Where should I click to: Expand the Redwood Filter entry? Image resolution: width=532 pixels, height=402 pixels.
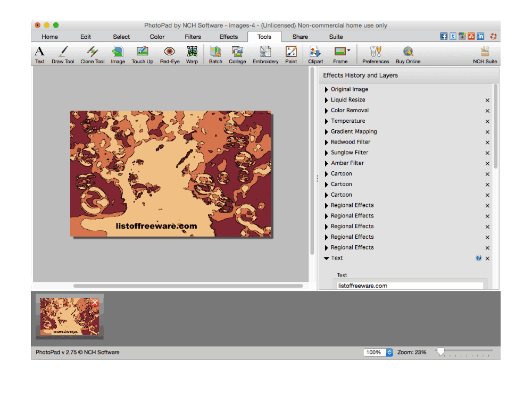click(x=326, y=142)
